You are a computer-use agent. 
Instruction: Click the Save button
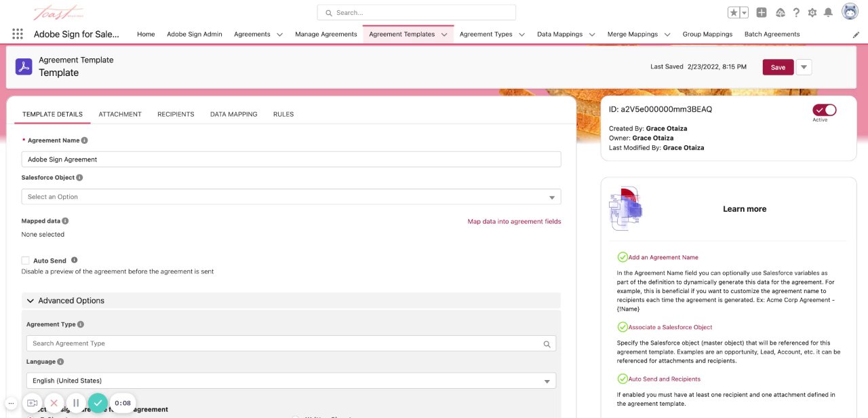tap(778, 67)
